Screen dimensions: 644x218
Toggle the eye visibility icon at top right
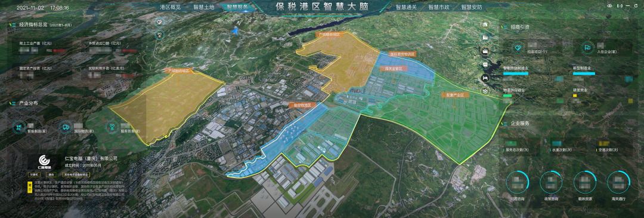point(610,6)
